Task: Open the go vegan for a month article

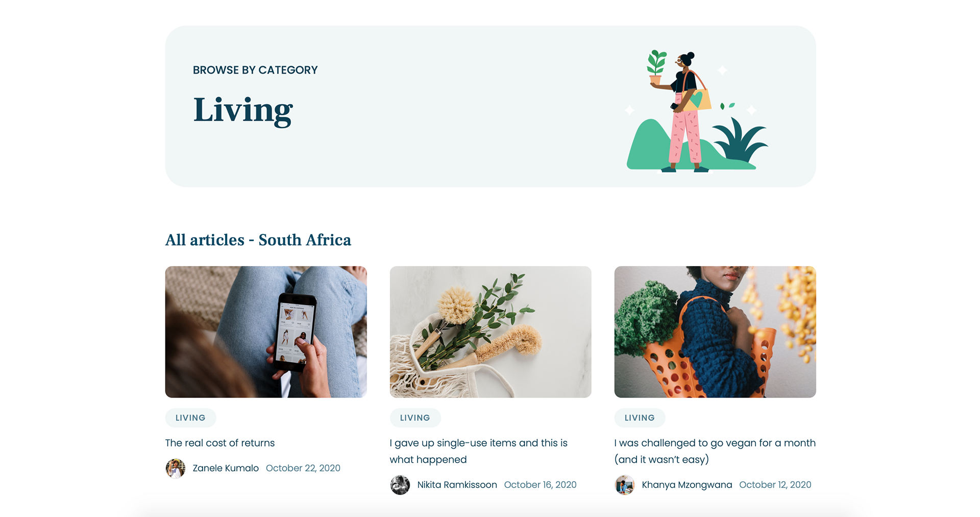Action: click(715, 451)
